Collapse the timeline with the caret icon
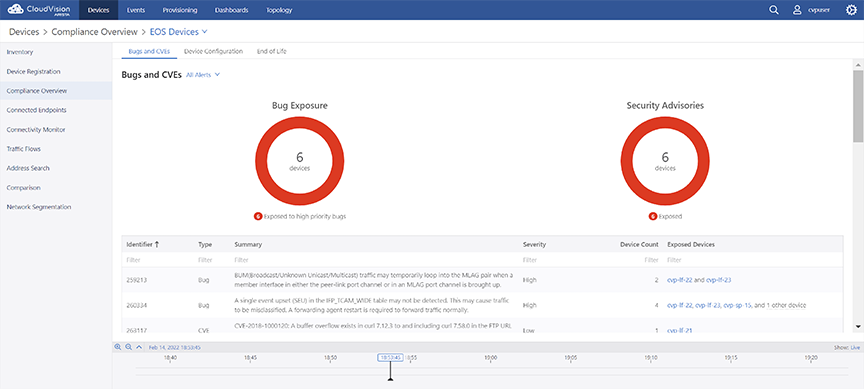This screenshot has width=864, height=389. 139,347
